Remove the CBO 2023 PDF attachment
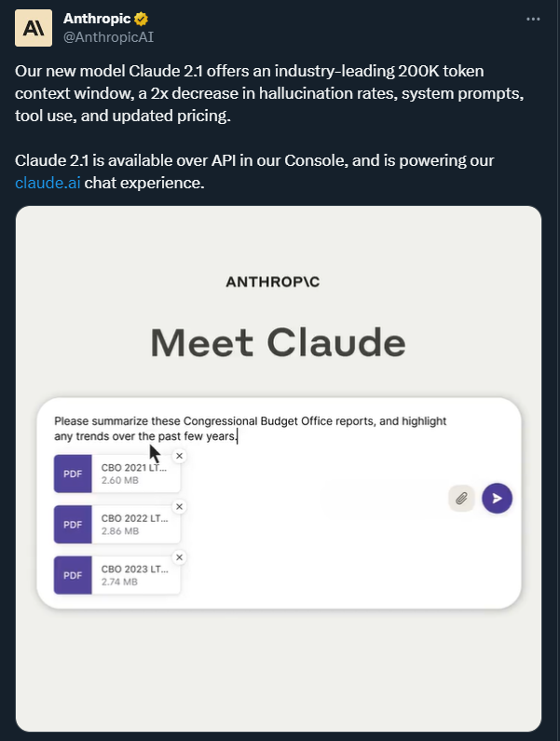Image resolution: width=560 pixels, height=741 pixels. pos(180,557)
